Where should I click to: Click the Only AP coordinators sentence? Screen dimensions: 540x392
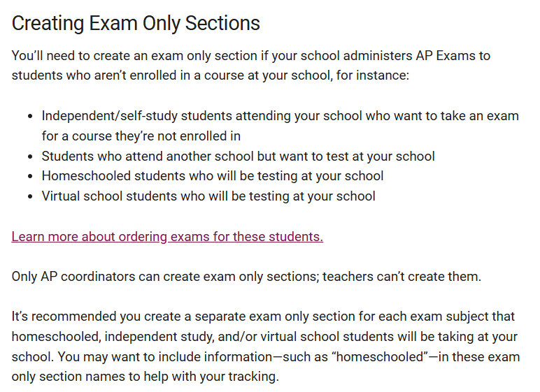246,277
